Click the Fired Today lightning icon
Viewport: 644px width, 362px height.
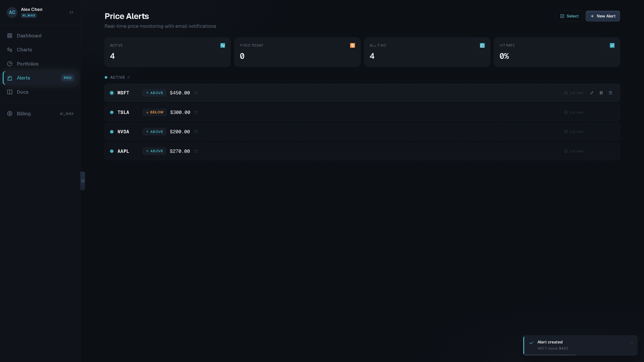coord(352,45)
